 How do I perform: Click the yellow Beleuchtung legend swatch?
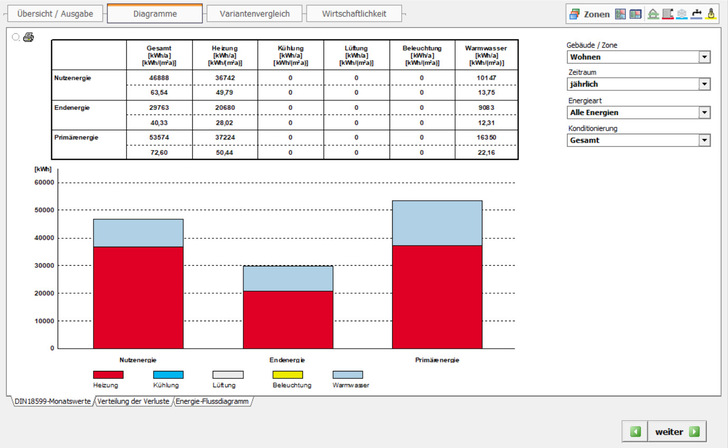(x=287, y=375)
